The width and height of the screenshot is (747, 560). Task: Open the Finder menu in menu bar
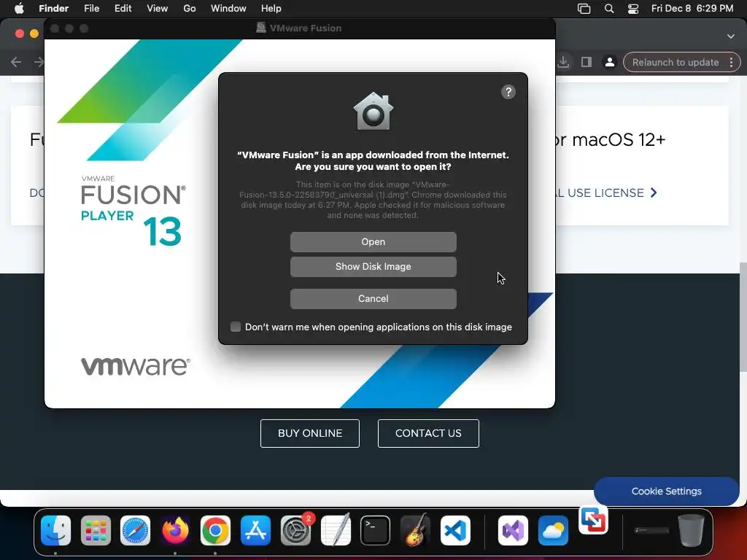pyautogui.click(x=53, y=9)
